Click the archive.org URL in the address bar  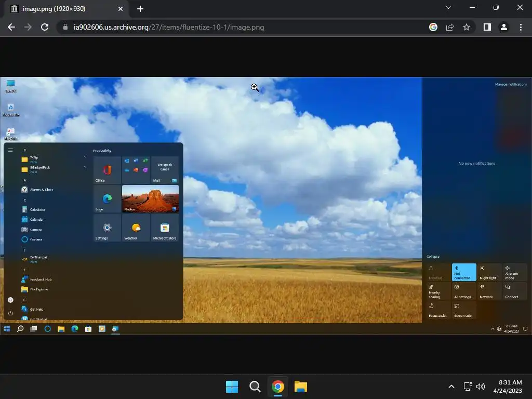pos(169,27)
